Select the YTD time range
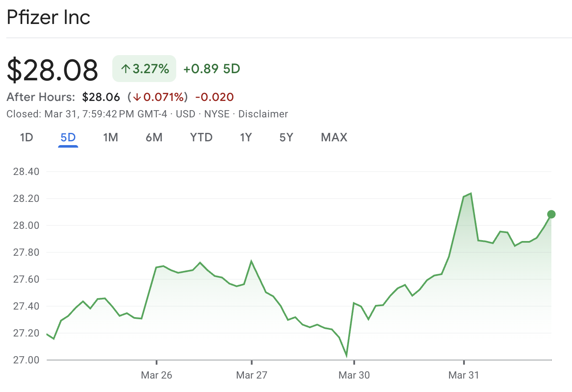Screen dimensions: 572x392 (x=201, y=137)
